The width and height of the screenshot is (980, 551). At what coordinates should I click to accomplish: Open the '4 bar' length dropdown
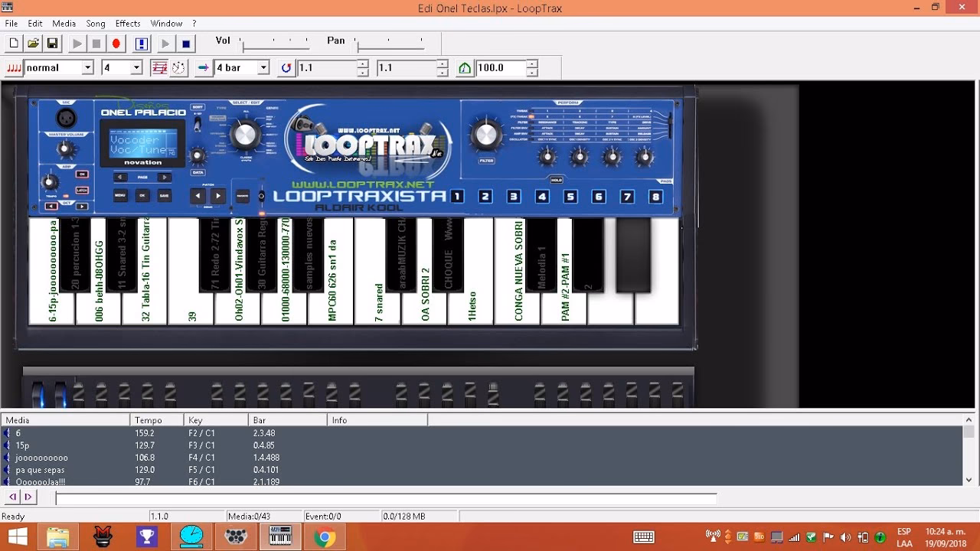[263, 68]
